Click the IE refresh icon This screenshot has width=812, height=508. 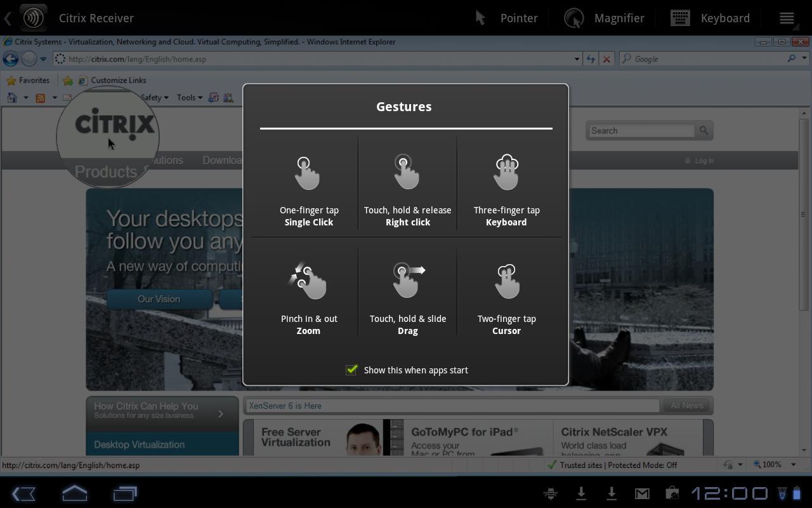(591, 59)
